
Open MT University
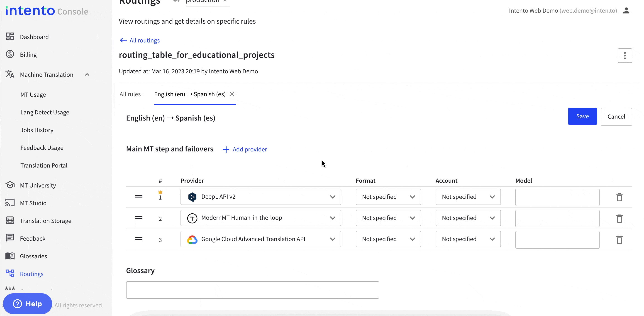[38, 185]
